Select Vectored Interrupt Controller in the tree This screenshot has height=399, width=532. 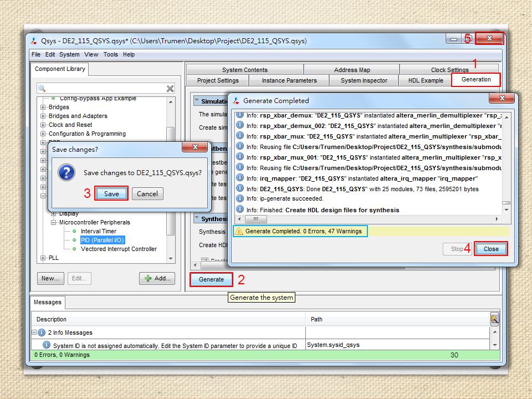pos(119,249)
